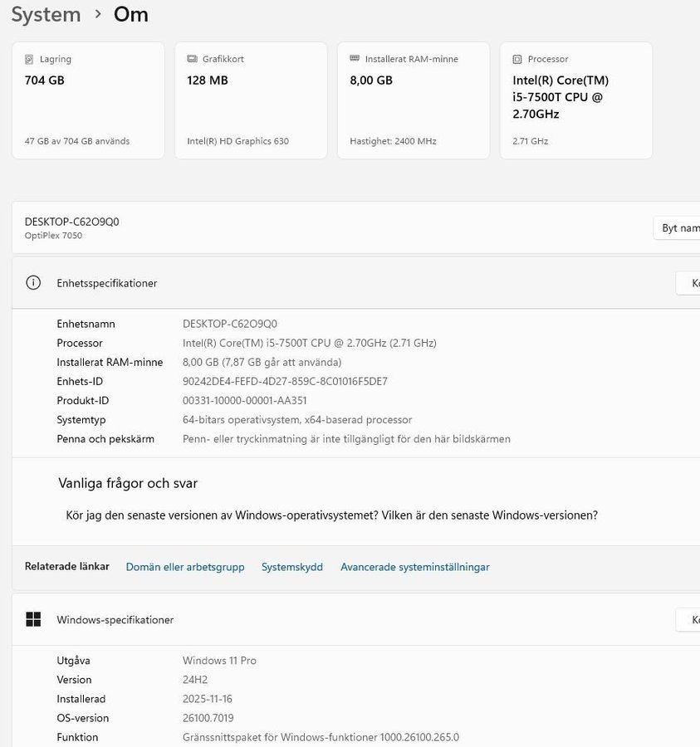Click the Enhets-ID value text

[285, 382]
